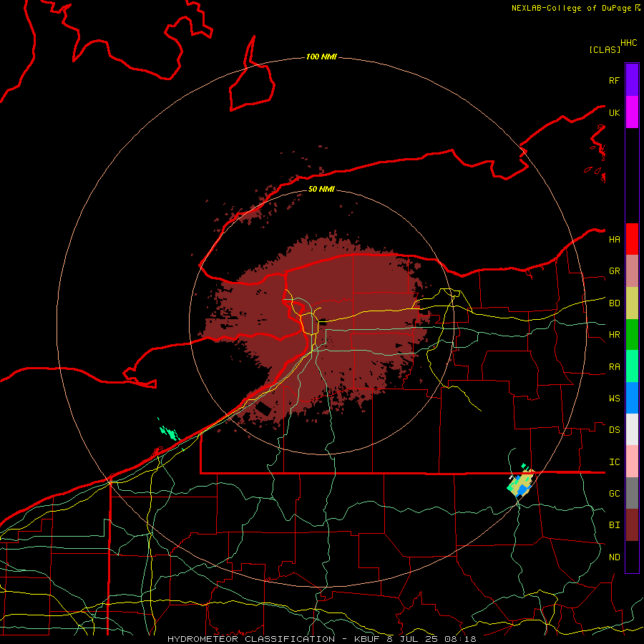
Task: Click the "HR" legend label
Action: 614,335
